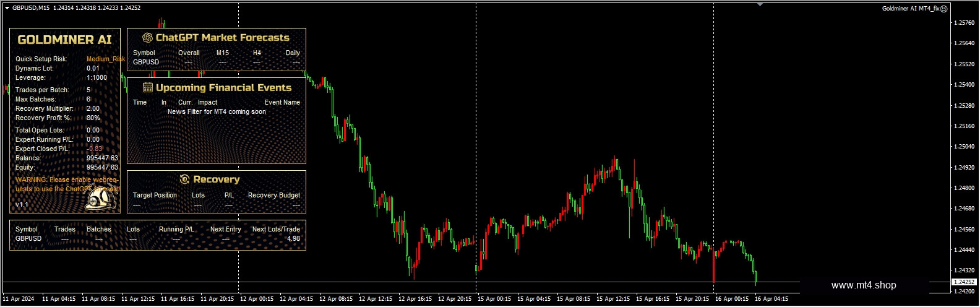This screenshot has height=307, width=980.
Task: Click the calendar icon beside Upcoming Financial Events
Action: [148, 87]
